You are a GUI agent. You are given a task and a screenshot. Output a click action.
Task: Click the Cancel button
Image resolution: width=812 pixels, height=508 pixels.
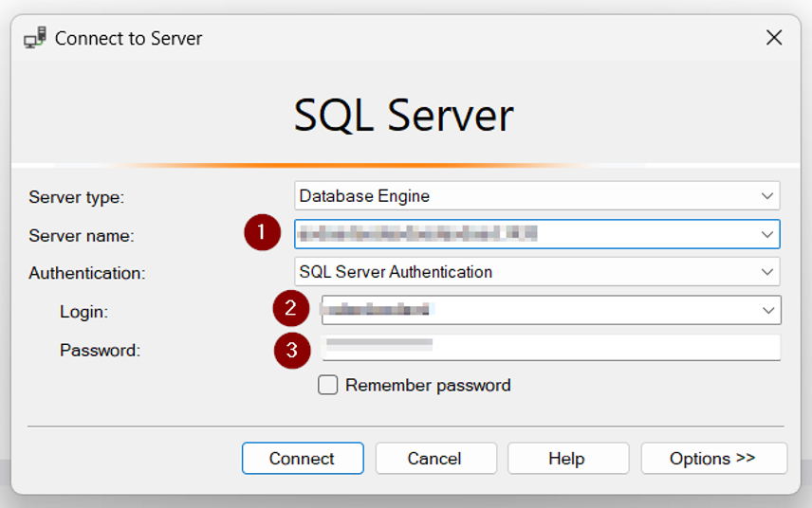tap(434, 459)
